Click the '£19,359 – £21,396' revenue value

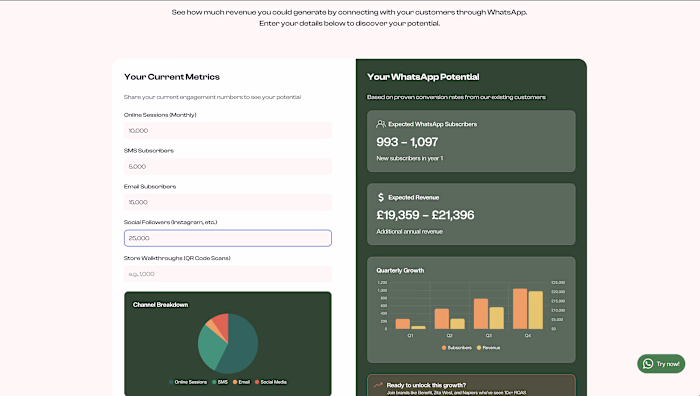425,215
